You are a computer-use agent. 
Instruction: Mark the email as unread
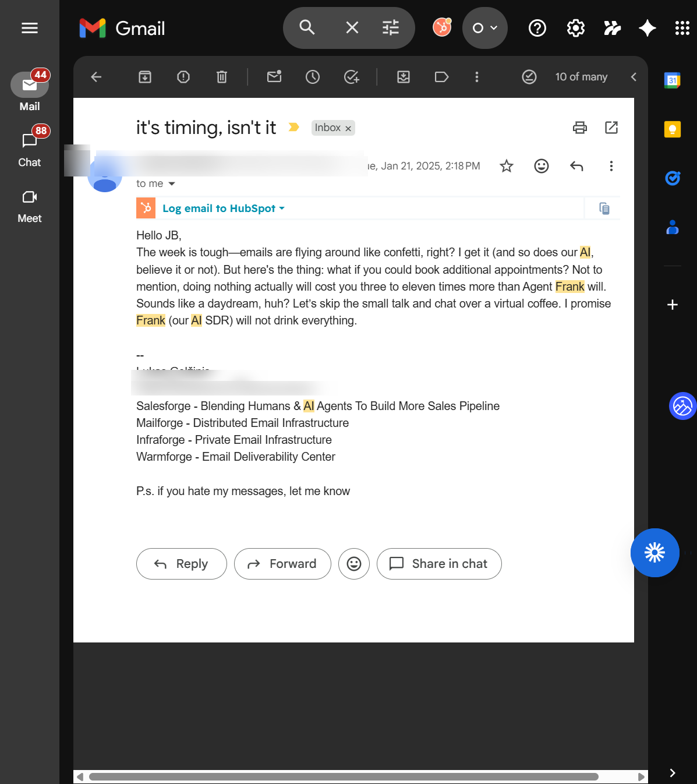point(274,77)
